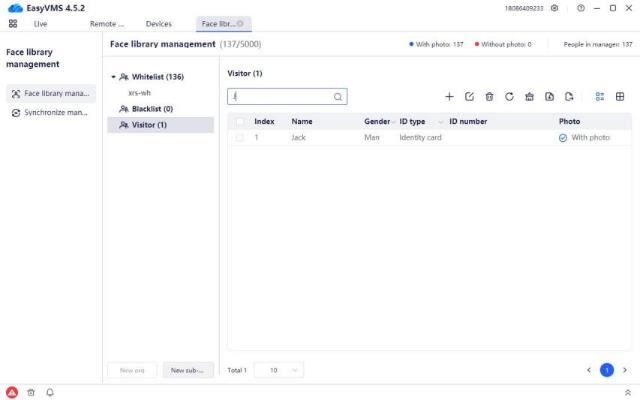Collapse the Whitelist tree node
640x400 pixels.
tap(114, 77)
